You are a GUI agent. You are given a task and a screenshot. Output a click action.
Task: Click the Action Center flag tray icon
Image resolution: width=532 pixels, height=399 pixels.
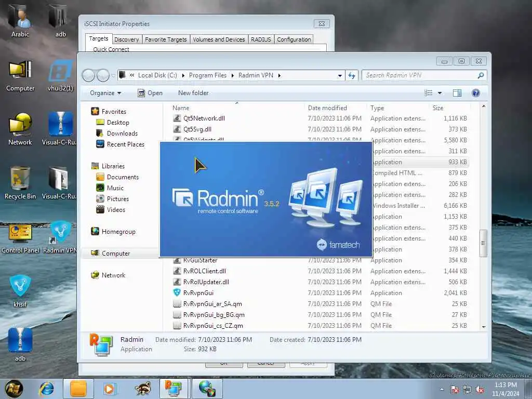(454, 390)
